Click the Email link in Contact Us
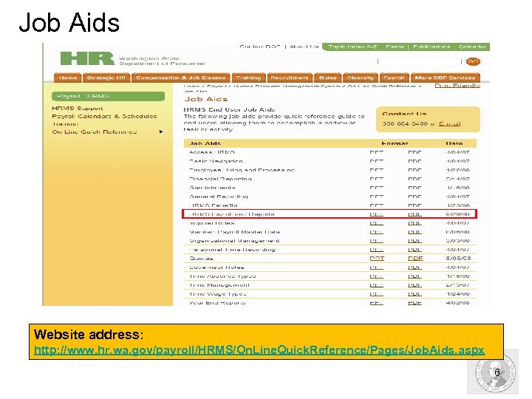 pyautogui.click(x=449, y=124)
